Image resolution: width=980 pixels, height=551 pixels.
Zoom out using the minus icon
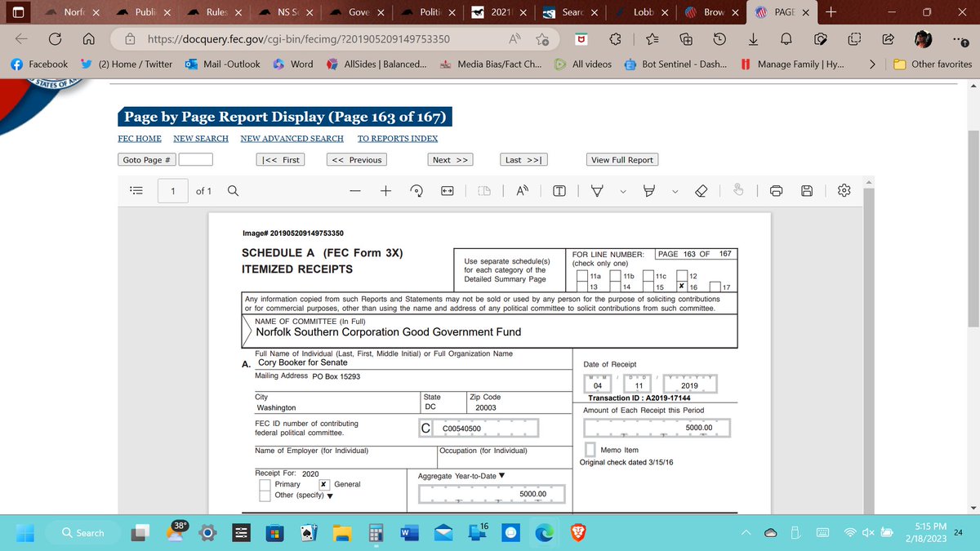tap(354, 191)
